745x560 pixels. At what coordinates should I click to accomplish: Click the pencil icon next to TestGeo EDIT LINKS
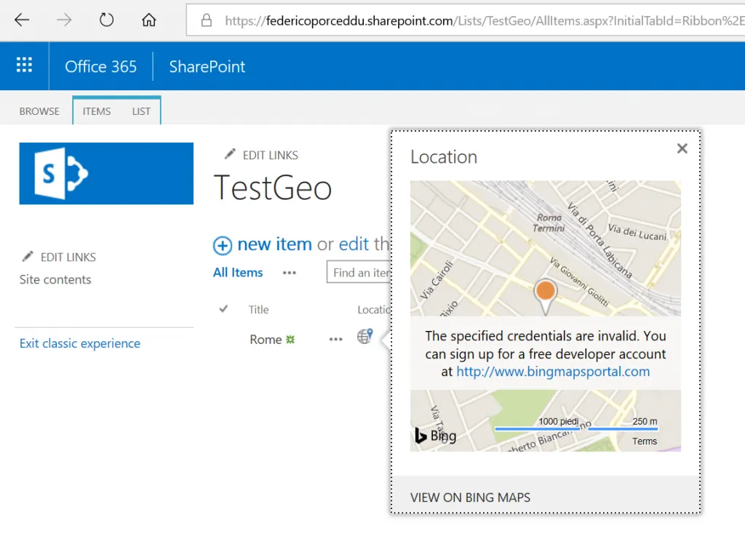[230, 154]
